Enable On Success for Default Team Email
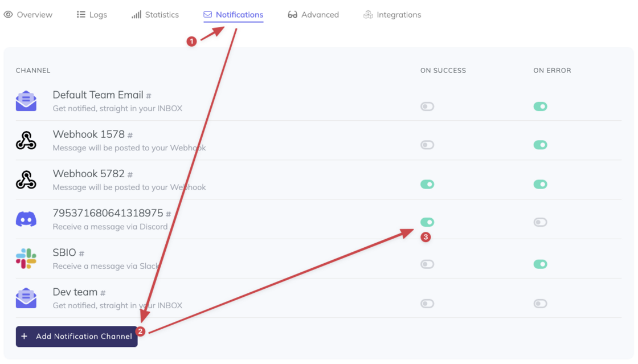Viewport: 638px width, 364px height. [427, 107]
